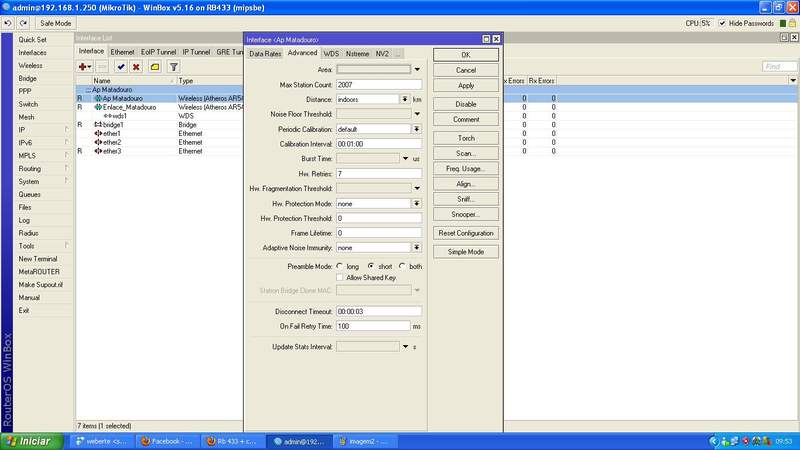Expand the Noise Floor Threshold field
The width and height of the screenshot is (800, 450).
(417, 114)
